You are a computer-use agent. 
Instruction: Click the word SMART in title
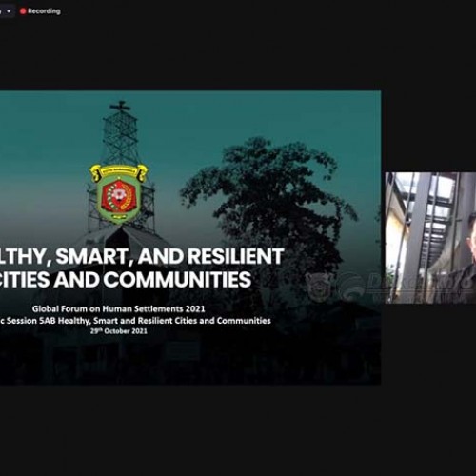click(x=95, y=256)
